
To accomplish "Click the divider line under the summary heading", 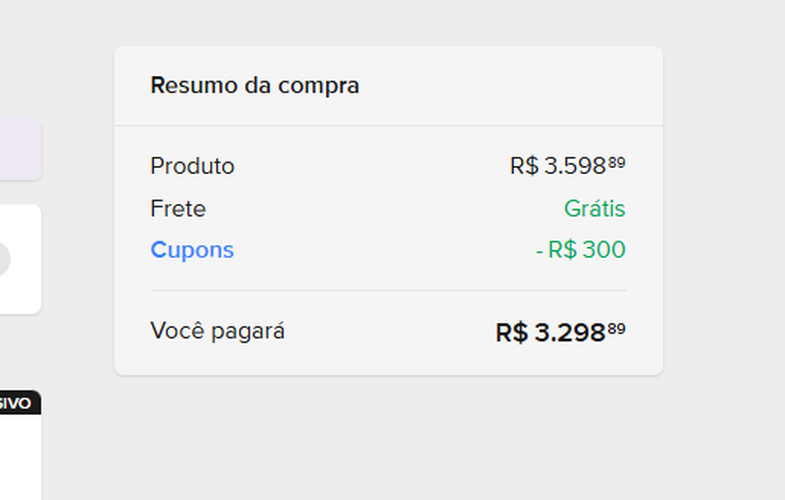I will (388, 126).
